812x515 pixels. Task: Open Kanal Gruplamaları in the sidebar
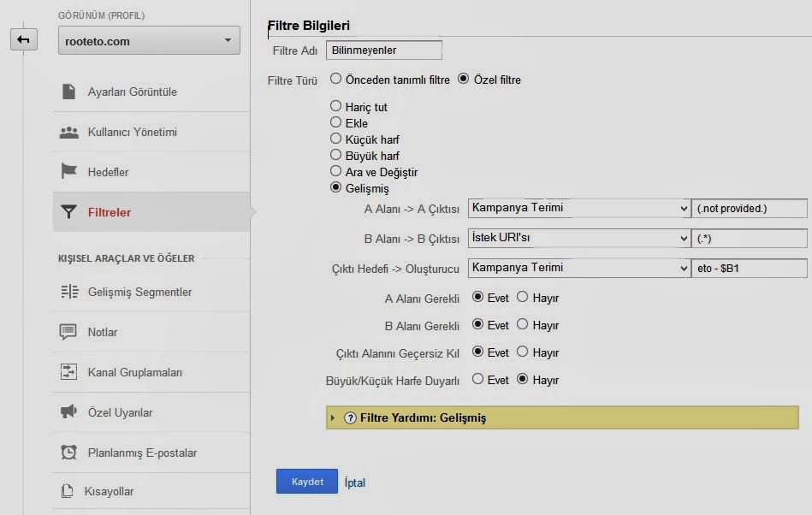134,372
